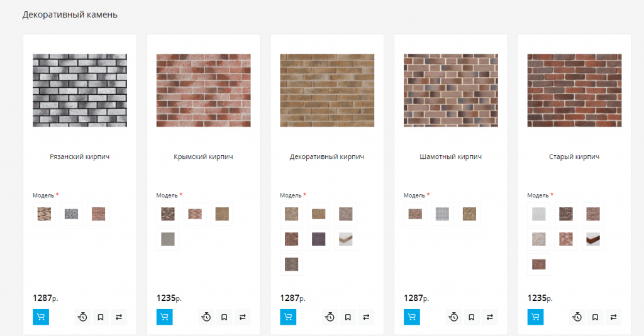Open Крымский кирпич product title
This screenshot has width=644, height=336.
pyautogui.click(x=203, y=156)
